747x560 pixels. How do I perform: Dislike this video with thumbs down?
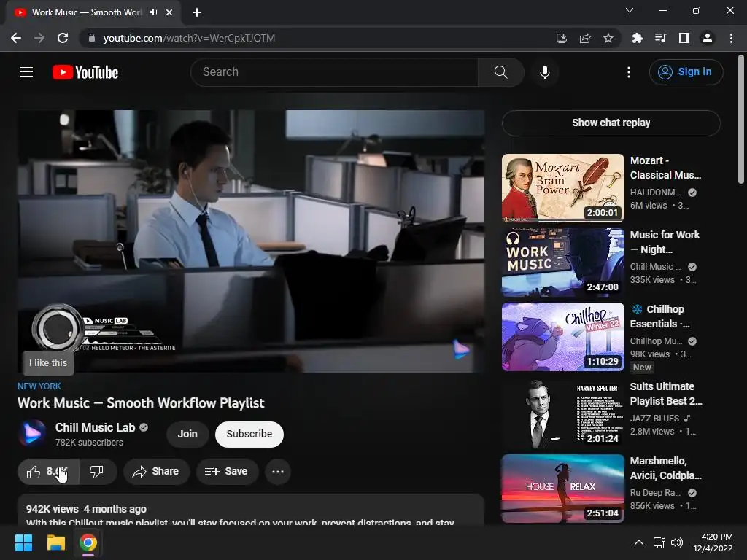[x=97, y=472]
